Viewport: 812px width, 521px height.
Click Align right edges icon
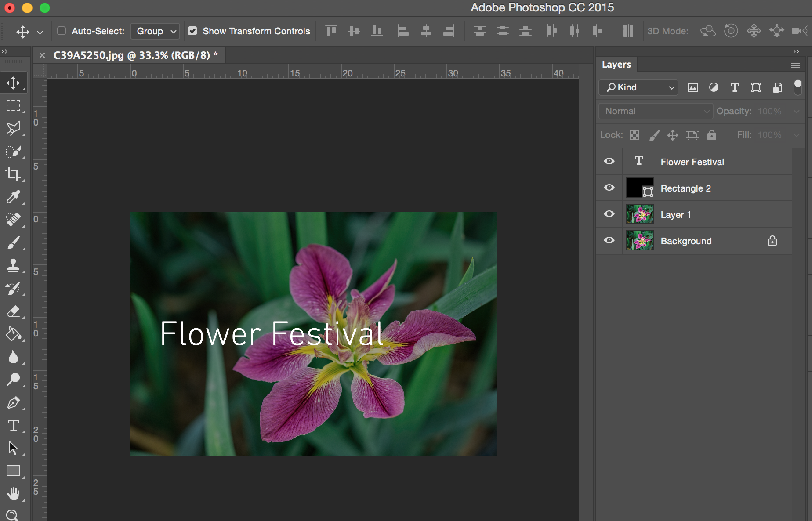(x=449, y=31)
